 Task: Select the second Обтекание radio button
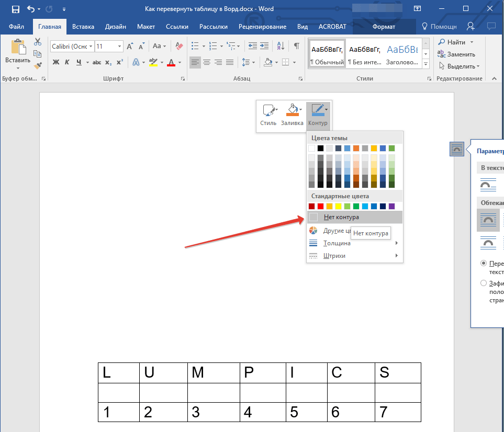tap(484, 283)
